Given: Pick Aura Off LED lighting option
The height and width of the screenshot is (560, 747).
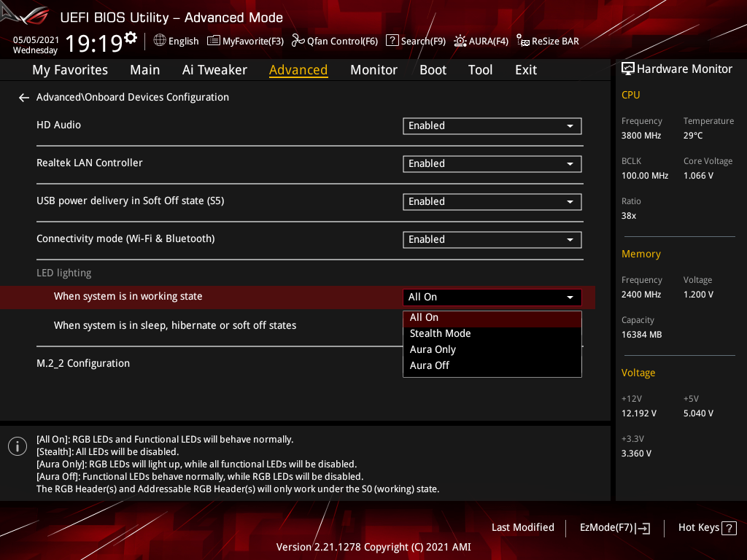Looking at the screenshot, I should pos(430,365).
